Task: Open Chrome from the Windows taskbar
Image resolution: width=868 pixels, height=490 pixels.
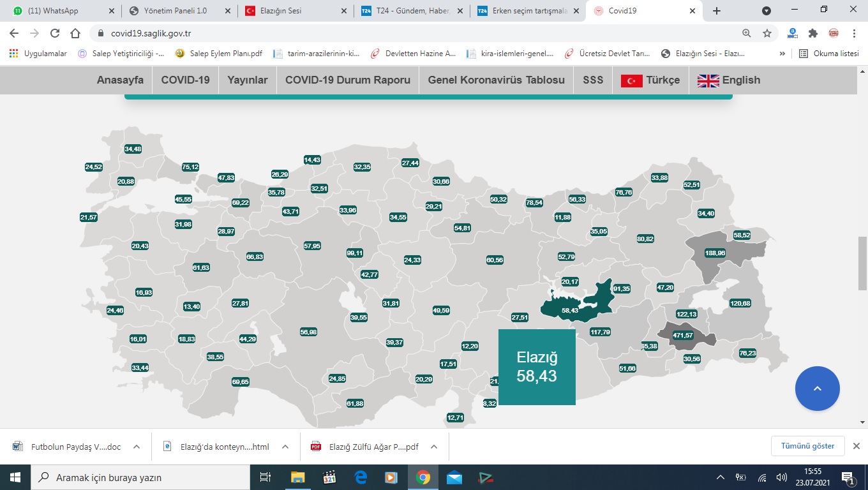Action: click(423, 477)
